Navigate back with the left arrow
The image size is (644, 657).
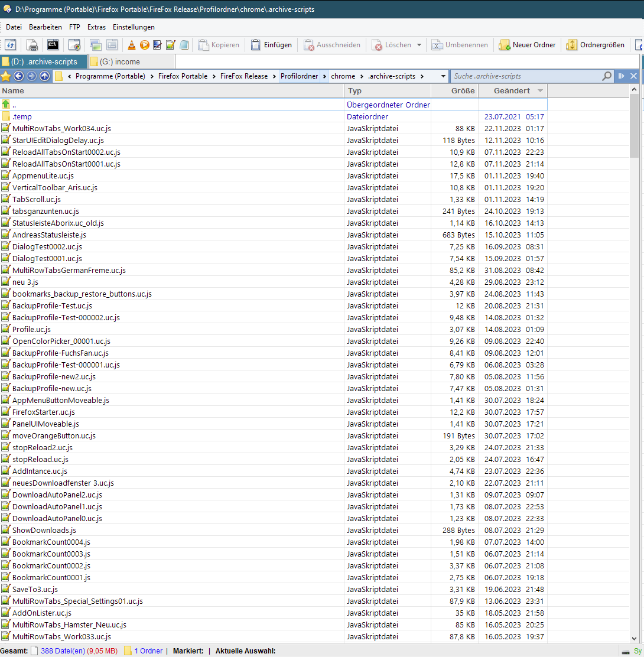pyautogui.click(x=18, y=76)
